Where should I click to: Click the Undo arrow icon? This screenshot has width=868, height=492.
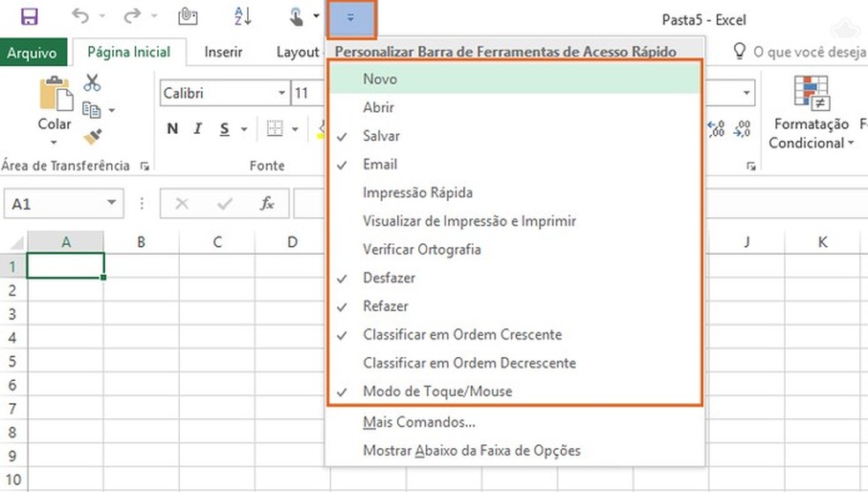80,17
